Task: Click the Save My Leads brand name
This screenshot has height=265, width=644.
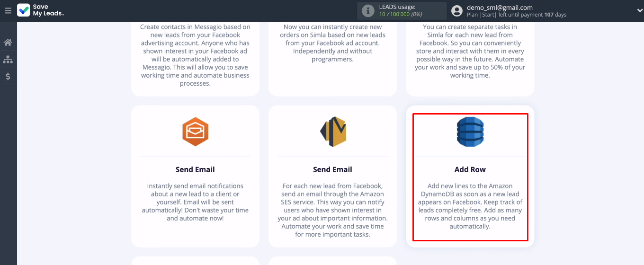Action: pyautogui.click(x=48, y=10)
